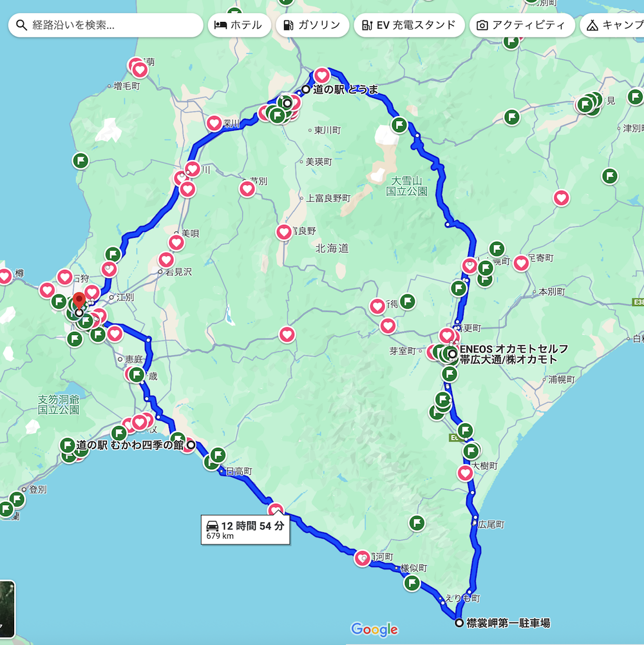
Task: Select the ガソリン filter chip
Action: [x=312, y=25]
